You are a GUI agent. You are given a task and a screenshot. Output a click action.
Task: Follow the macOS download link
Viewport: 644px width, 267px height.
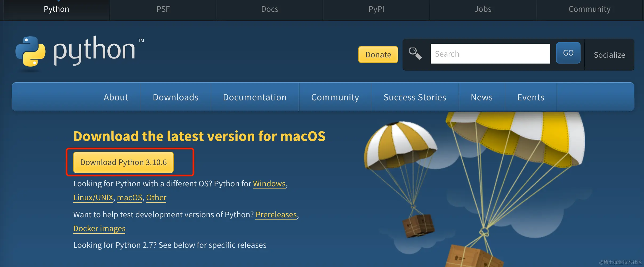click(130, 198)
